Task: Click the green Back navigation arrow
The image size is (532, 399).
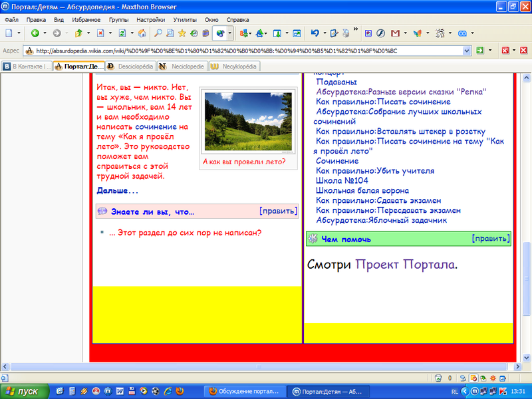Action: (34, 33)
